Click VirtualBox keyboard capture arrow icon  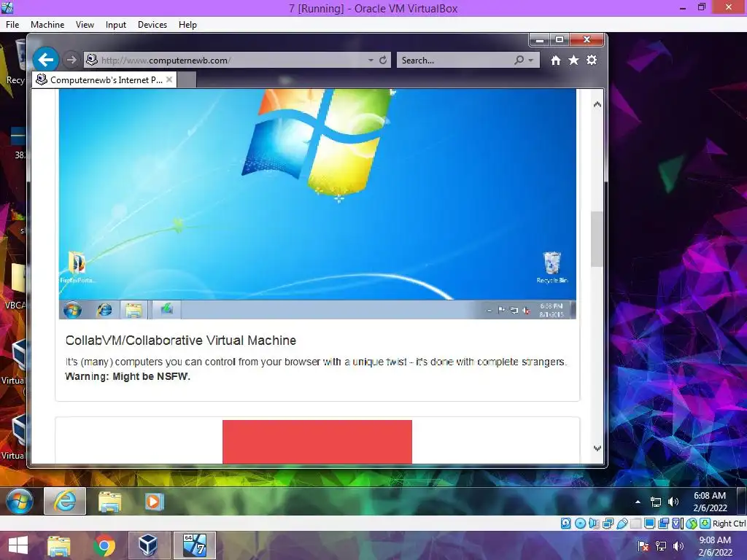(x=705, y=524)
